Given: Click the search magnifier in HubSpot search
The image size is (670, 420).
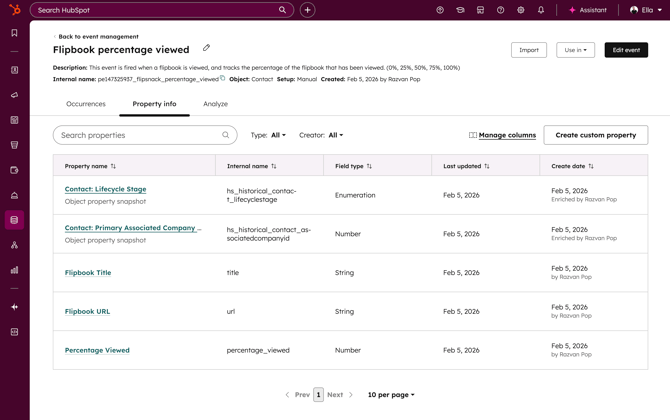Looking at the screenshot, I should click(x=282, y=10).
